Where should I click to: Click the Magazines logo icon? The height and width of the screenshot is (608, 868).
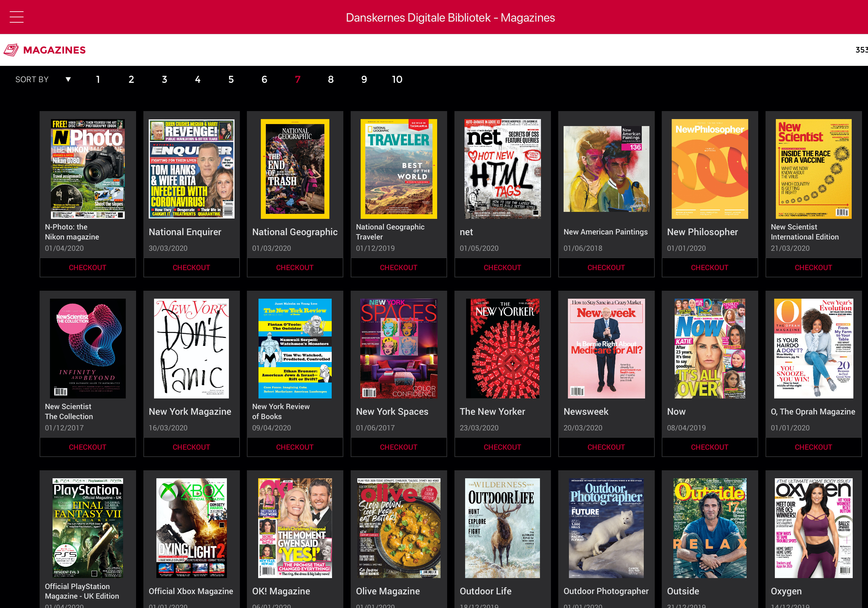pyautogui.click(x=11, y=50)
